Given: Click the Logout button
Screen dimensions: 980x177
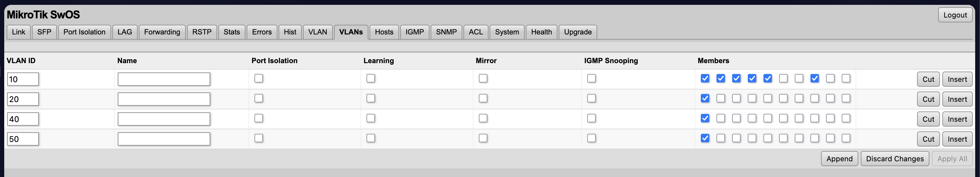Looking at the screenshot, I should tap(955, 15).
